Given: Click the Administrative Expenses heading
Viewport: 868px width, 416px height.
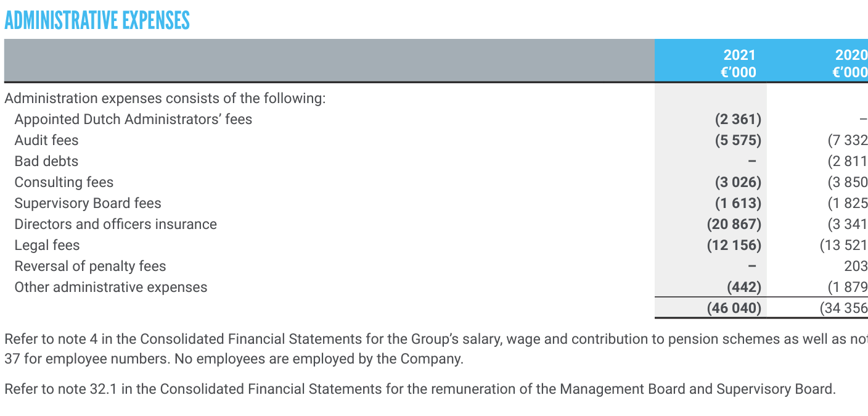Looking at the screenshot, I should [x=97, y=20].
